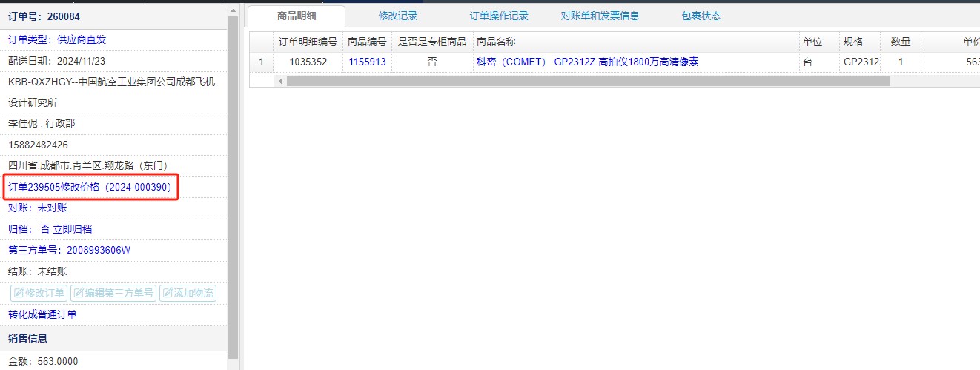The image size is (980, 370).
Task: Click the GP2312 specification cell
Action: [860, 62]
